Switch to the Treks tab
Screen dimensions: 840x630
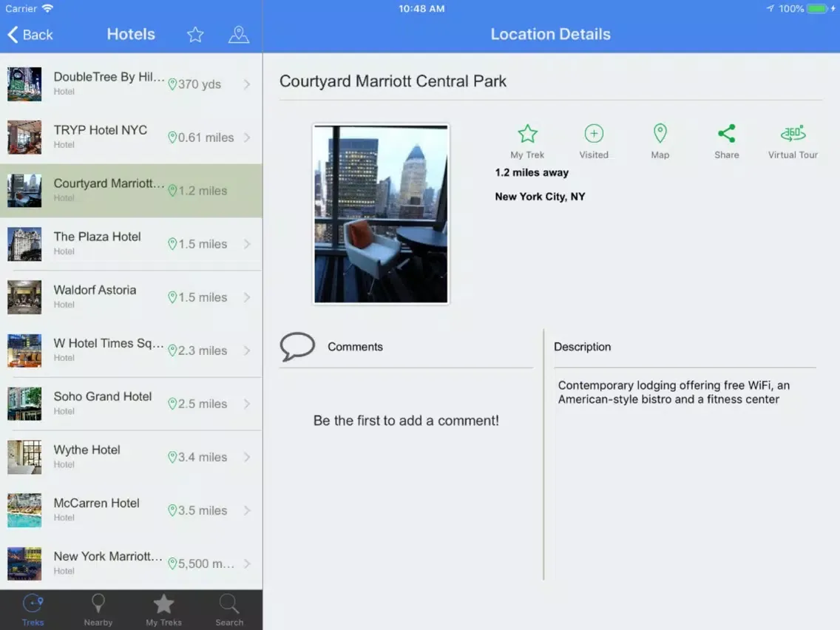point(33,610)
